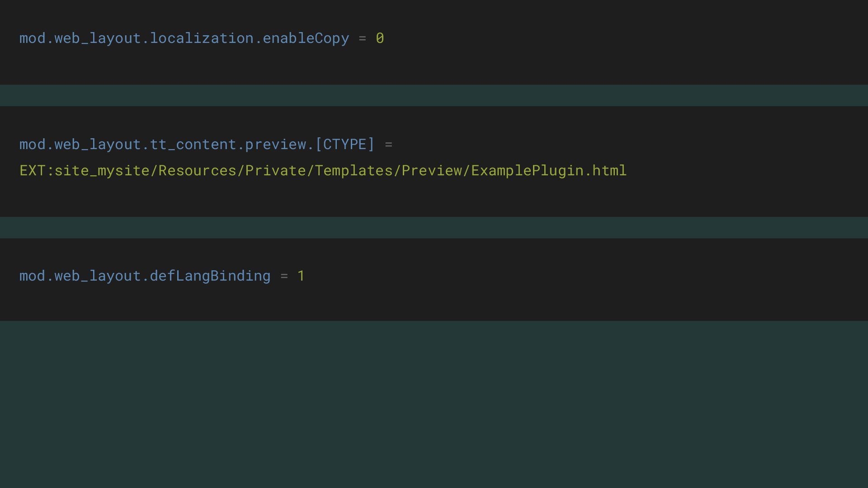
Task: Click the value 1 after defLangBinding
Action: (301, 276)
